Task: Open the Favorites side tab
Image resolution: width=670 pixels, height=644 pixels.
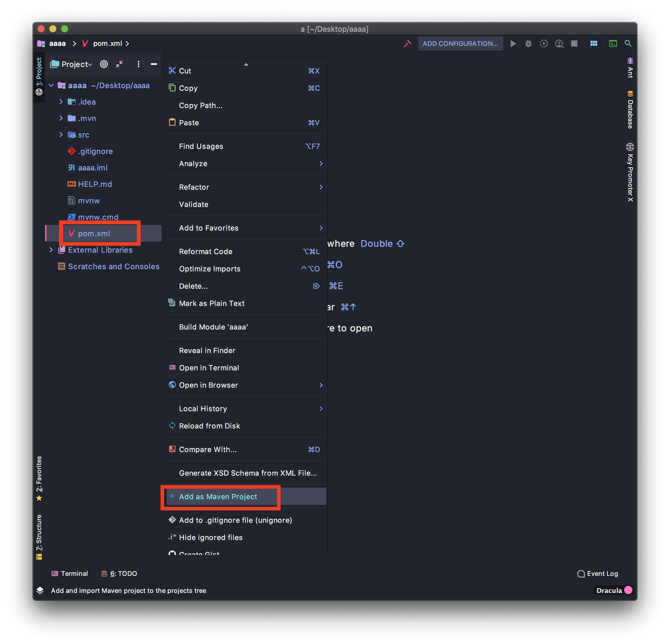Action: (x=39, y=478)
